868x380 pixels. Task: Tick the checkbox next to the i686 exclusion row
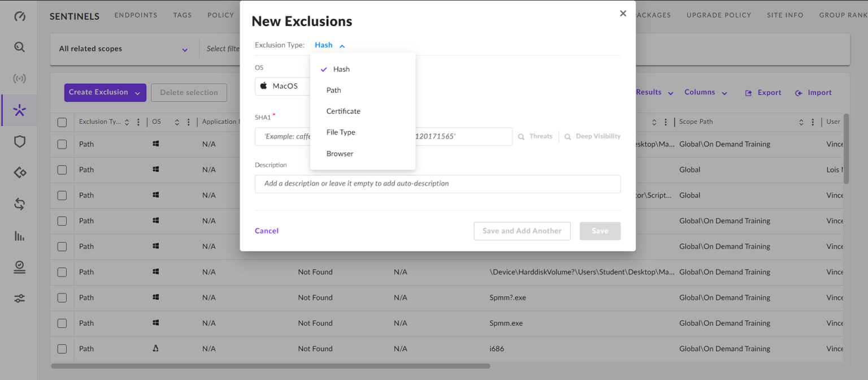click(62, 348)
